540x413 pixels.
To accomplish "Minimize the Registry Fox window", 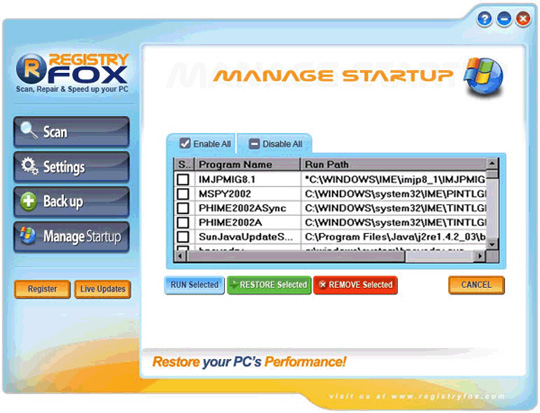I will tap(504, 19).
